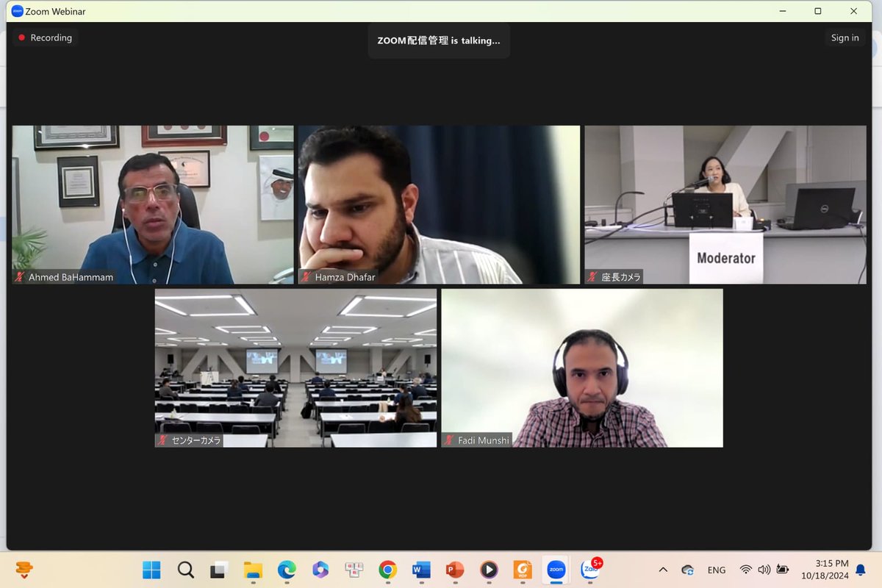Switch the ENG input language
Image resolution: width=882 pixels, height=588 pixels.
(717, 570)
